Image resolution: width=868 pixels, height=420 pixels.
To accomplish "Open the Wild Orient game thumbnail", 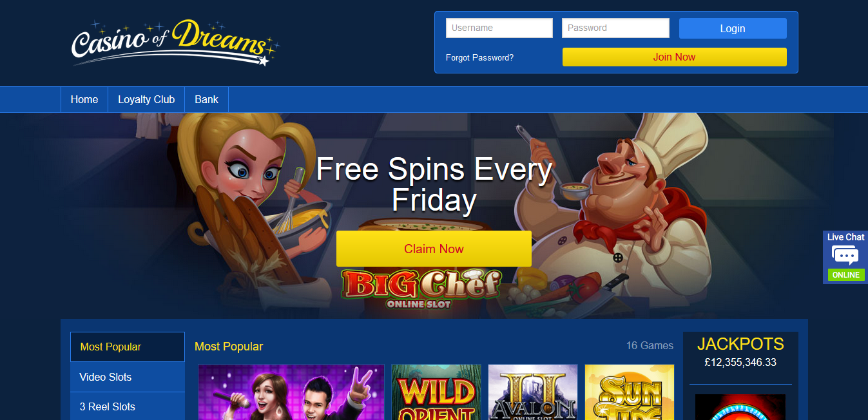I will [x=436, y=392].
